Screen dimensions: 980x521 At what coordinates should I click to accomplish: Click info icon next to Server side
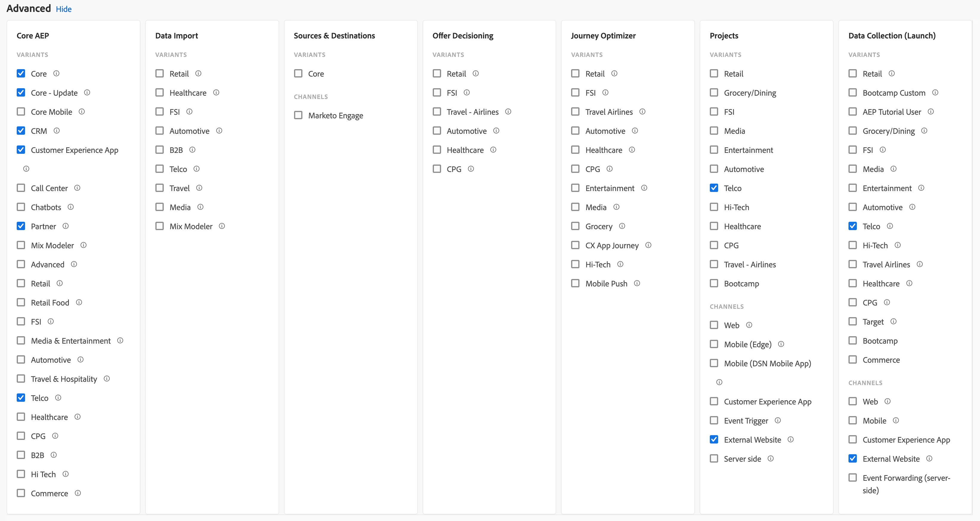tap(771, 458)
